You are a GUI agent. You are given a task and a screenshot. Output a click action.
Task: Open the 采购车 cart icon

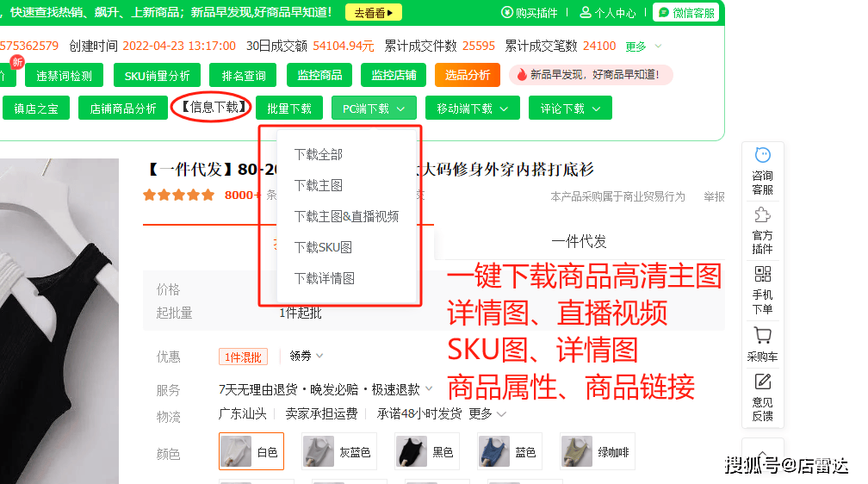[x=762, y=335]
